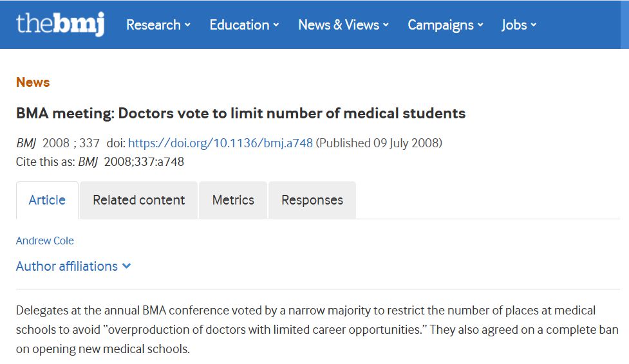The height and width of the screenshot is (364, 629).
Task: Open the Jobs menu
Action: [514, 25]
